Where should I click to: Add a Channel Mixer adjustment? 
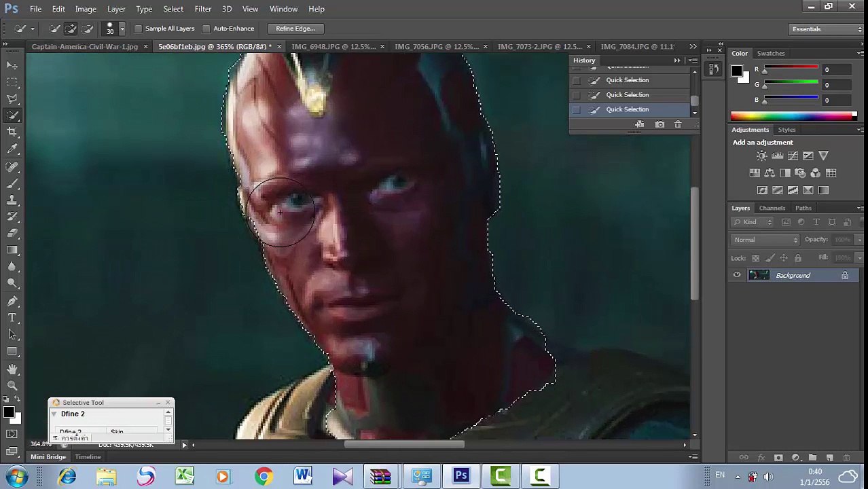point(815,173)
